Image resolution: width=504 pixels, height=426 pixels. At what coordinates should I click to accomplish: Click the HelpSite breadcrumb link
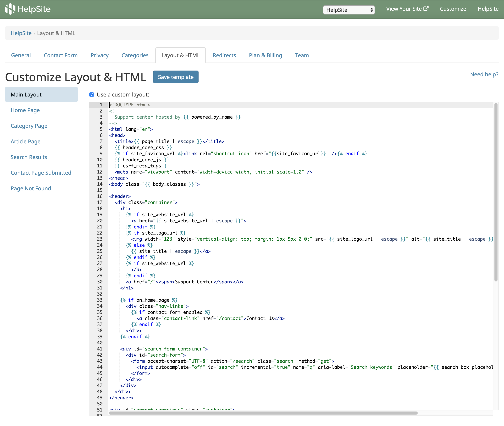click(x=21, y=33)
